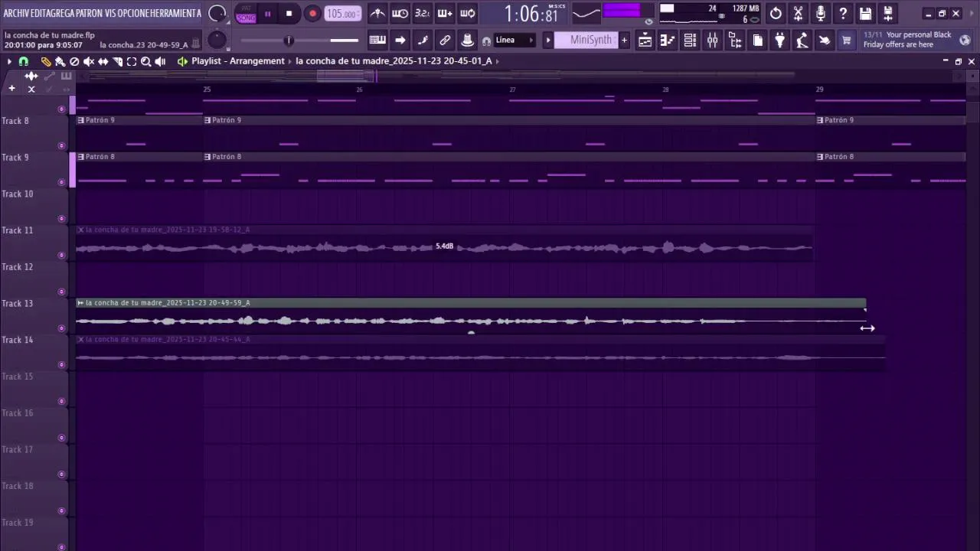Image resolution: width=980 pixels, height=551 pixels.
Task: Open the ARCHIV menu
Action: pos(16,13)
